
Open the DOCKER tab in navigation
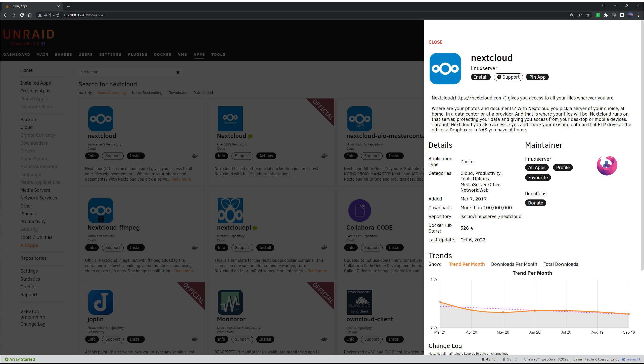click(163, 55)
